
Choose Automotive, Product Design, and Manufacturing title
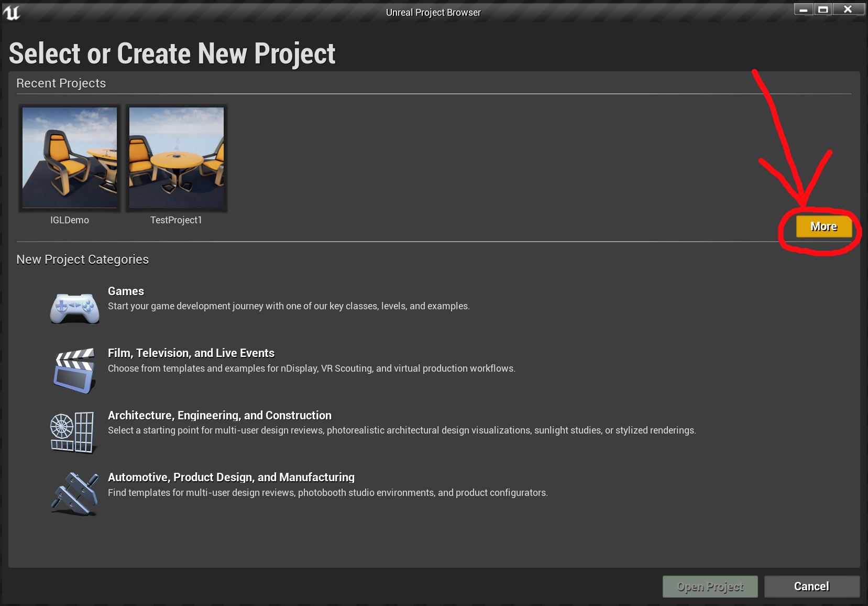[231, 478]
